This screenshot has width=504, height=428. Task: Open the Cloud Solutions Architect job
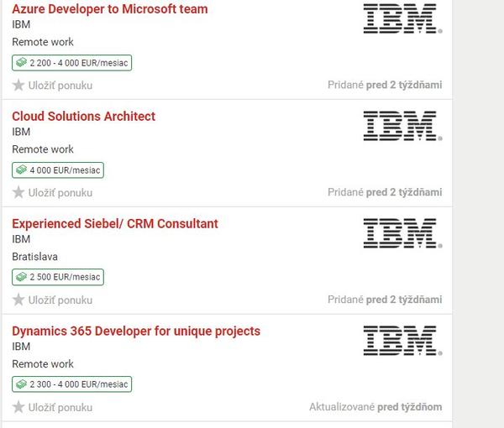pos(84,117)
